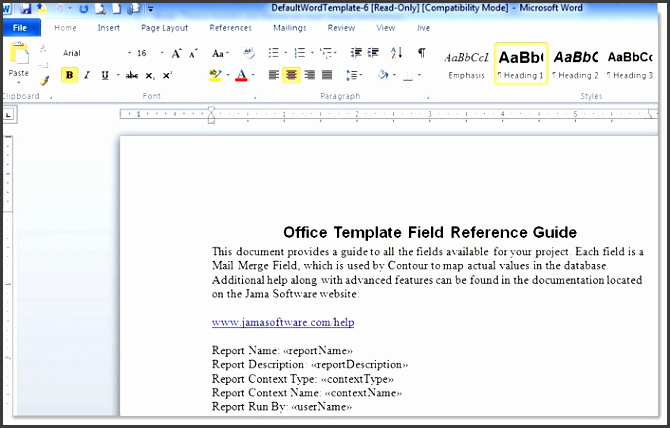
Task: Select Align Text Left
Action: 273,75
